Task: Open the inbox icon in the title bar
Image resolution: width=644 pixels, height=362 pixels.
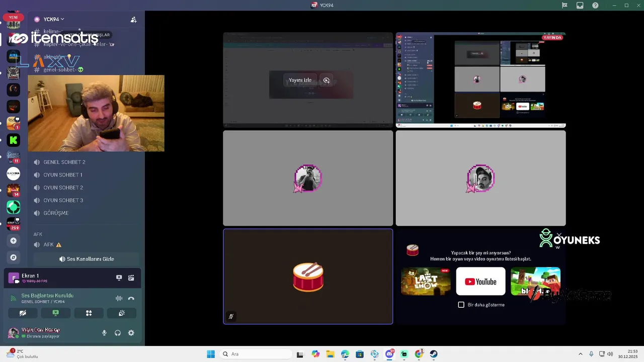Action: click(580, 5)
